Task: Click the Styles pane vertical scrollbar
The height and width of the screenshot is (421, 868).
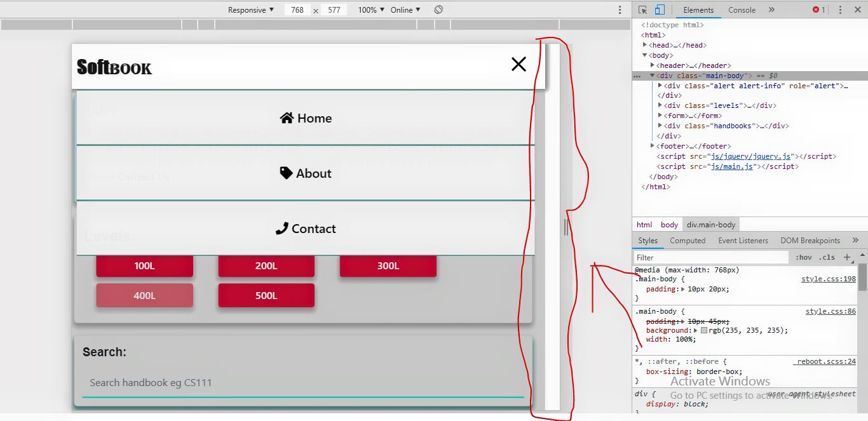Action: click(x=862, y=276)
